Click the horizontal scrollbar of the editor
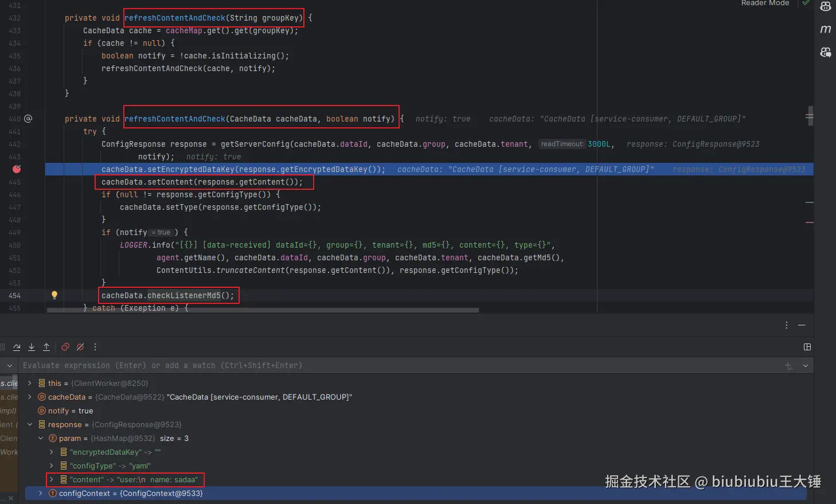The image size is (836, 504). pyautogui.click(x=263, y=310)
